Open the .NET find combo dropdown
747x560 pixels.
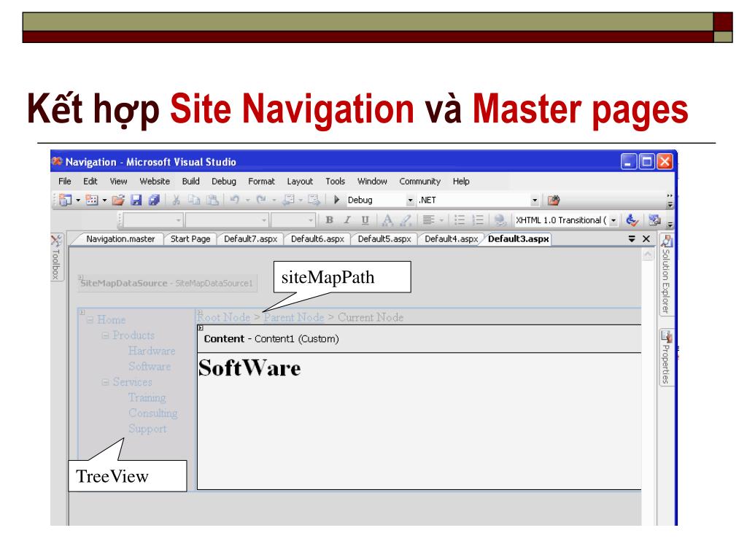[535, 201]
